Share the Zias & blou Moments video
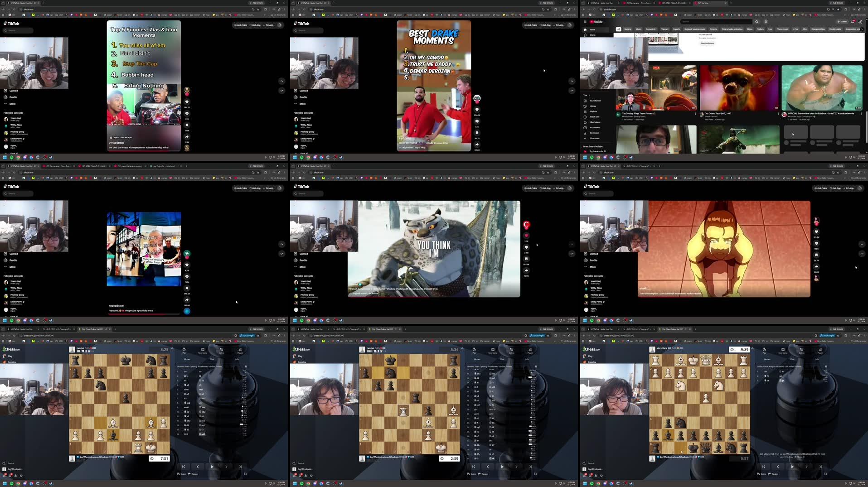Image resolution: width=868 pixels, height=487 pixels. tap(187, 137)
